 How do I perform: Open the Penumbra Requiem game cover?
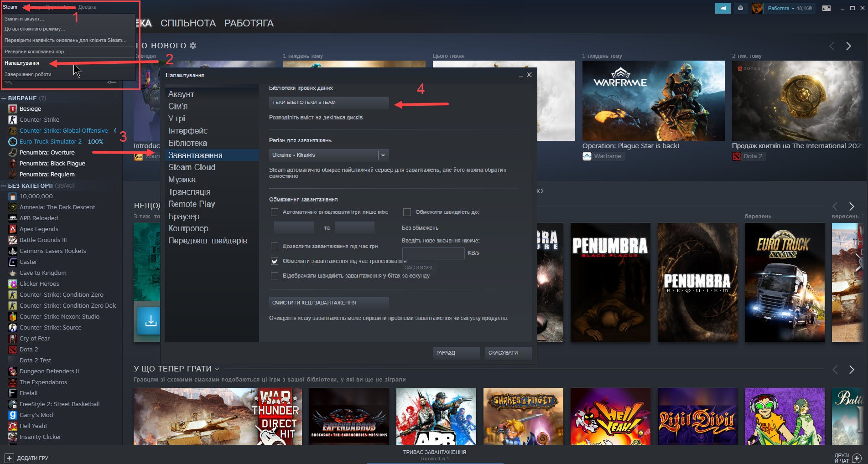pyautogui.click(x=697, y=283)
